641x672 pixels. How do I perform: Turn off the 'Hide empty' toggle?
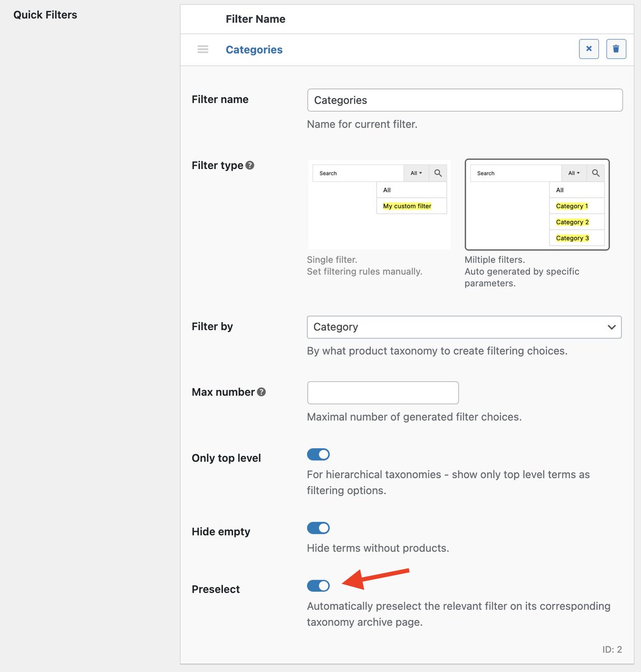coord(318,528)
